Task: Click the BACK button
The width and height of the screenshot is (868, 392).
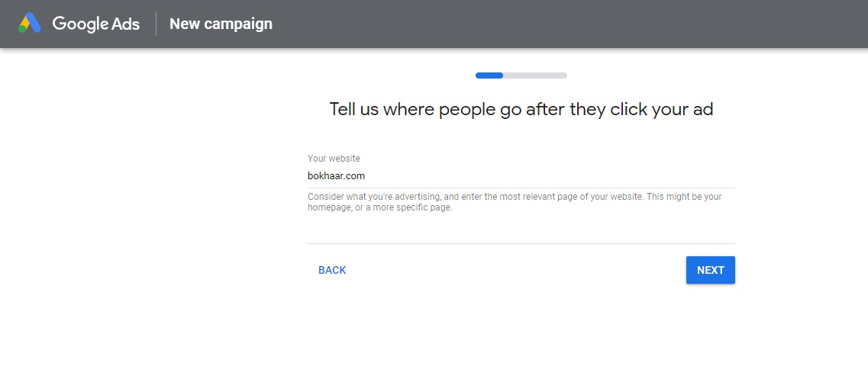Action: click(x=332, y=271)
